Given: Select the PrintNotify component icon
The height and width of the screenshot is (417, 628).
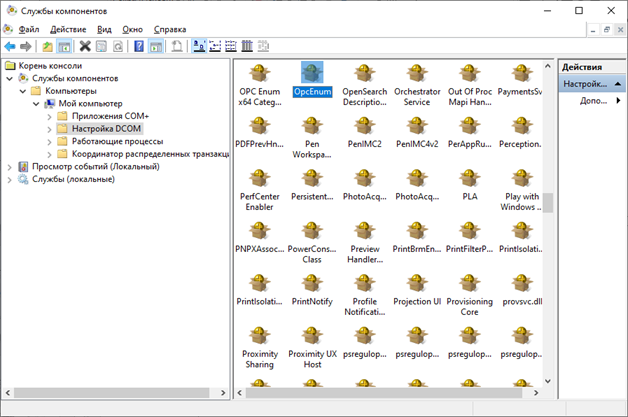Looking at the screenshot, I should pos(312,284).
